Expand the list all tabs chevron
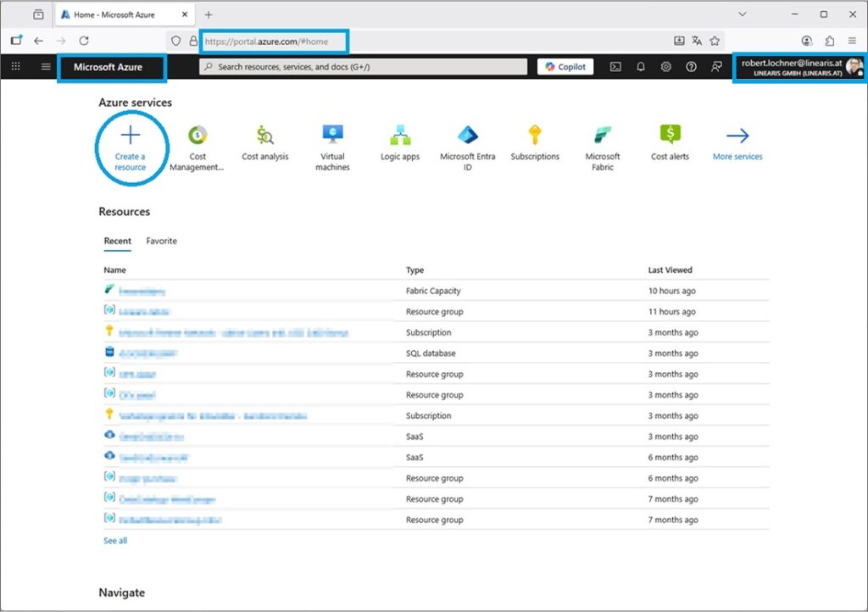 (743, 14)
